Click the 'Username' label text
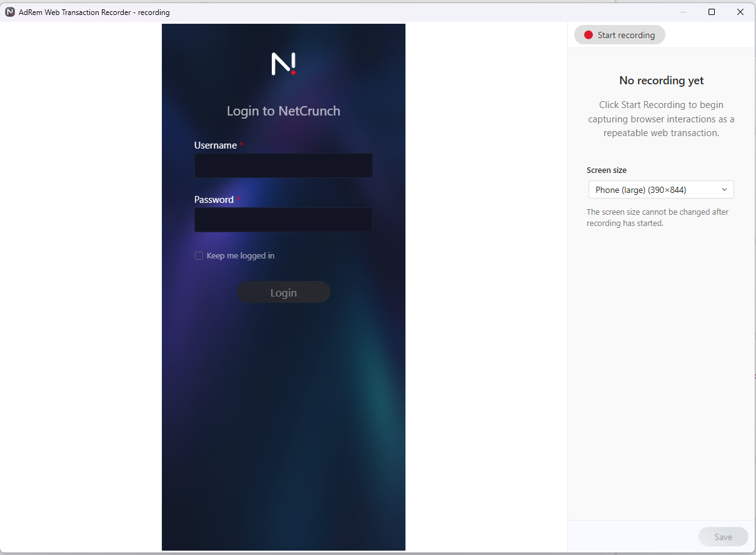This screenshot has height=555, width=756. click(216, 145)
